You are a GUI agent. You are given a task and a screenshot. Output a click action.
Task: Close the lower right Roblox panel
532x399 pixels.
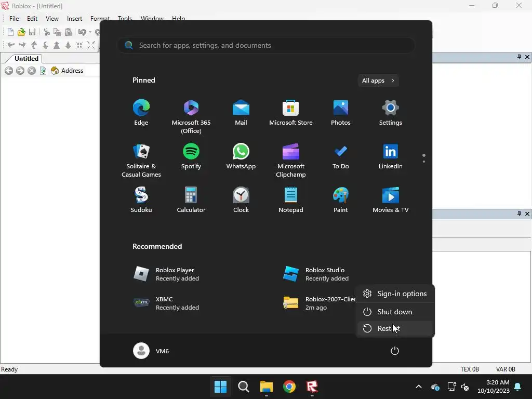point(527,214)
